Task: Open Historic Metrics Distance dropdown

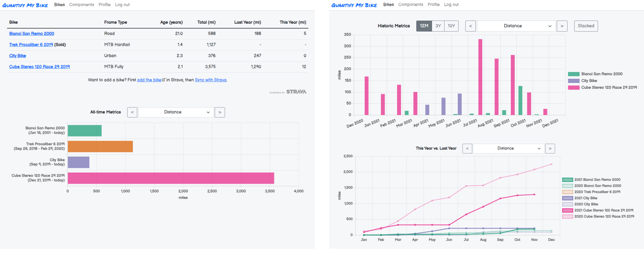Action: pos(516,26)
